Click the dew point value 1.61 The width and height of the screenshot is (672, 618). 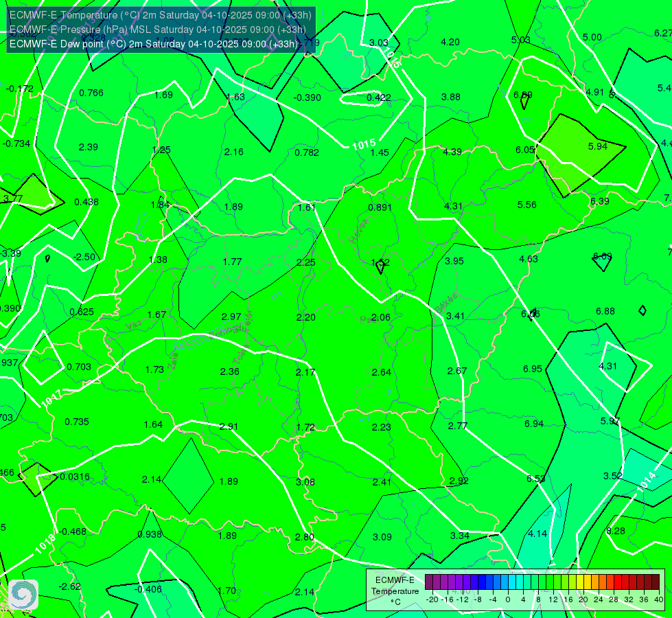click(x=307, y=207)
